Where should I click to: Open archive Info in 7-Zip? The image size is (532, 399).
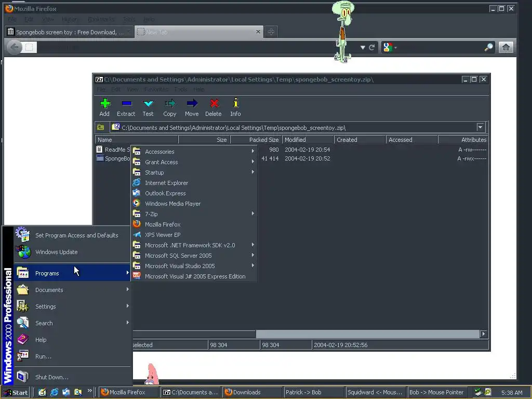point(235,107)
